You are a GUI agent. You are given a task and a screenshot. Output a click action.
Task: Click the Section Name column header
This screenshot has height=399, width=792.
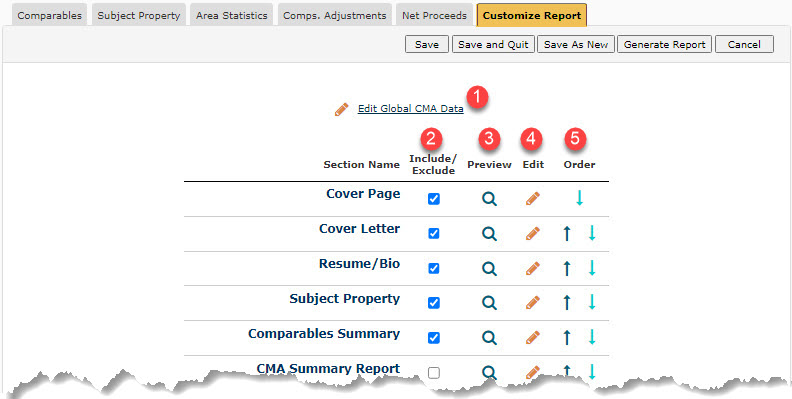click(362, 165)
